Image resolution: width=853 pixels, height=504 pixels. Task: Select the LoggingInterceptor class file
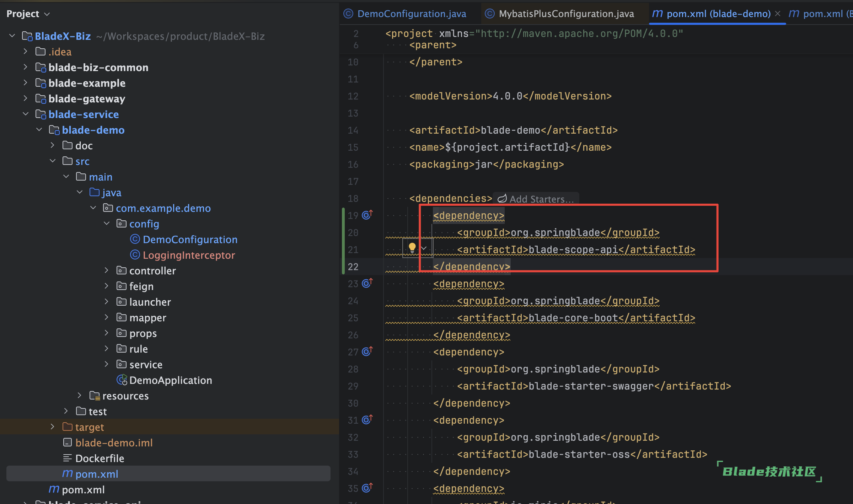[189, 255]
